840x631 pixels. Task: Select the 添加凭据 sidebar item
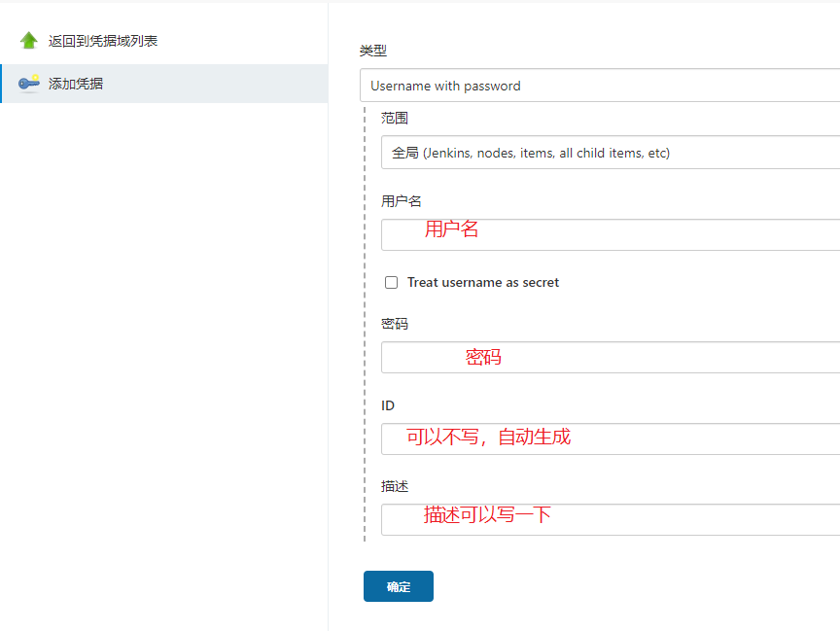click(76, 84)
